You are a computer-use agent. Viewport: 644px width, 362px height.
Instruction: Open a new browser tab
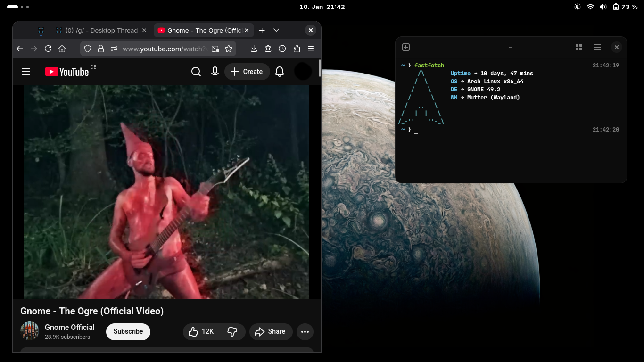[262, 30]
